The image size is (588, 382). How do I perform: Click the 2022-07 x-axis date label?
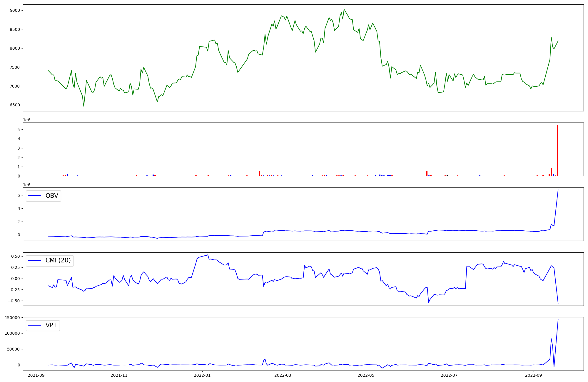click(449, 375)
